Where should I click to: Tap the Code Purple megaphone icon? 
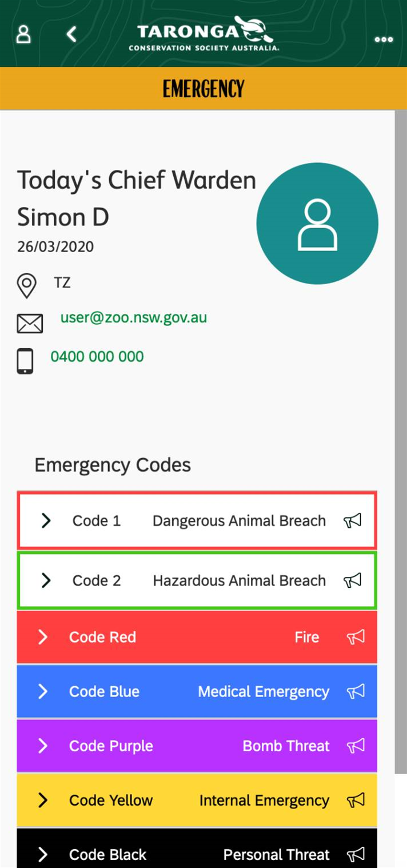(356, 746)
